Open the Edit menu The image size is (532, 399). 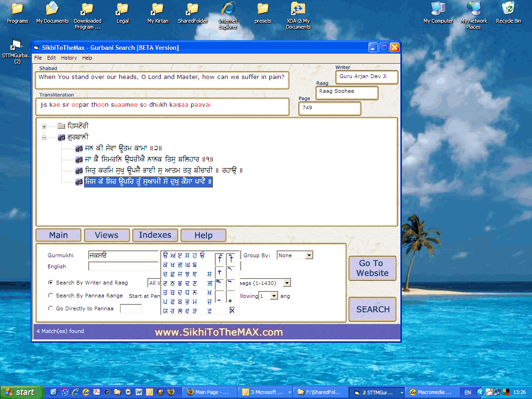click(x=51, y=58)
